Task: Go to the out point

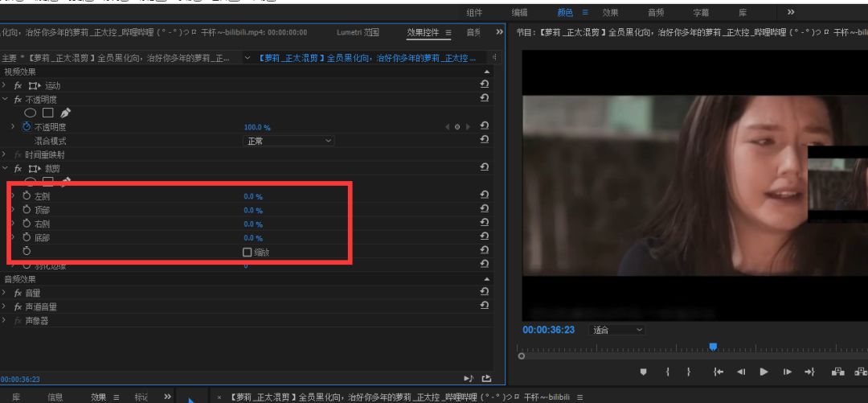Action: pos(810,372)
